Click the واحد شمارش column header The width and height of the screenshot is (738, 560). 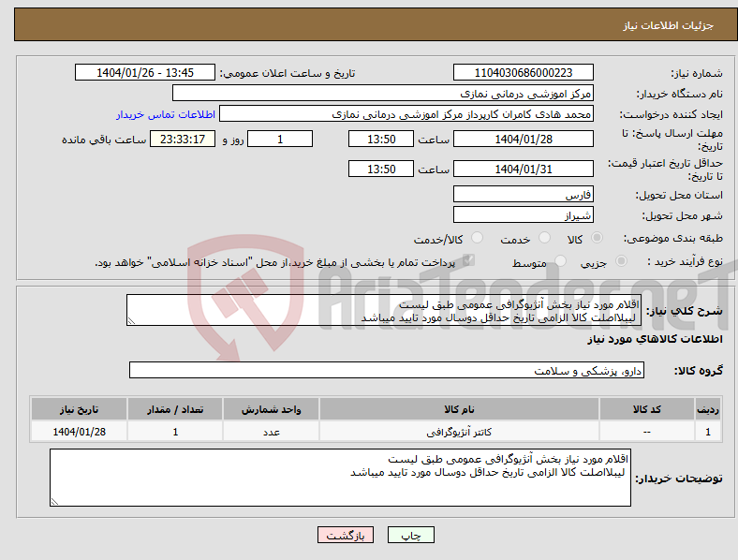point(271,409)
